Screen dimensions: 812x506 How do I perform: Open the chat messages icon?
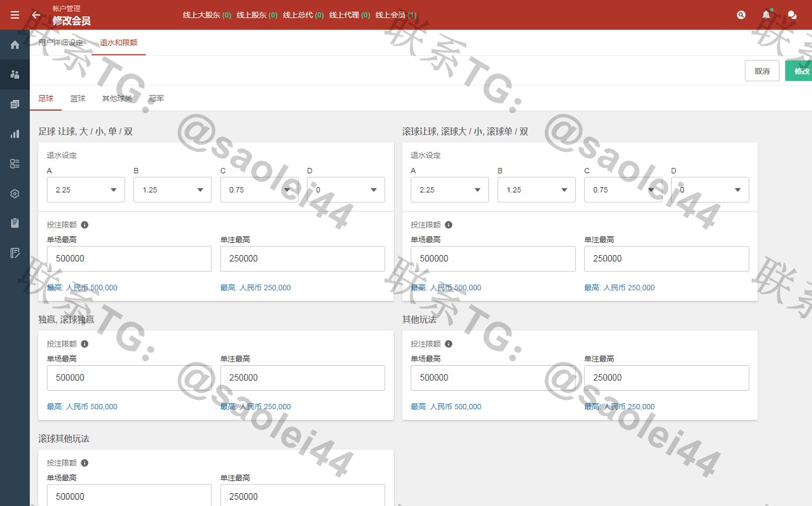(x=792, y=15)
